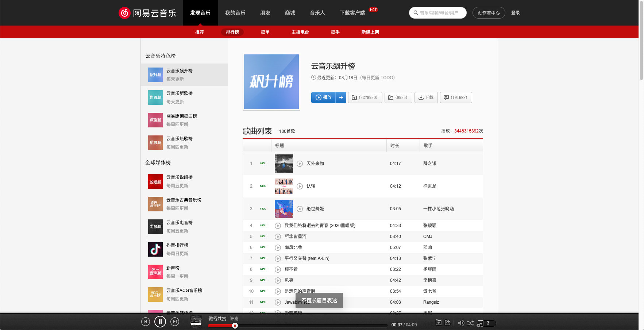Image resolution: width=644 pixels, height=330 pixels.
Task: Click the playback progress slider handle
Action: [x=235, y=326]
